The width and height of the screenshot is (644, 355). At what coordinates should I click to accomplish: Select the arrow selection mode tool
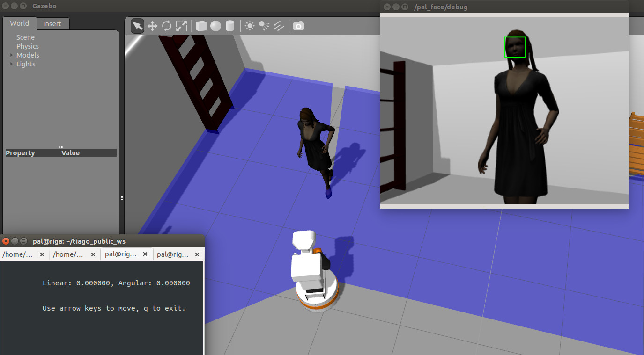(137, 26)
